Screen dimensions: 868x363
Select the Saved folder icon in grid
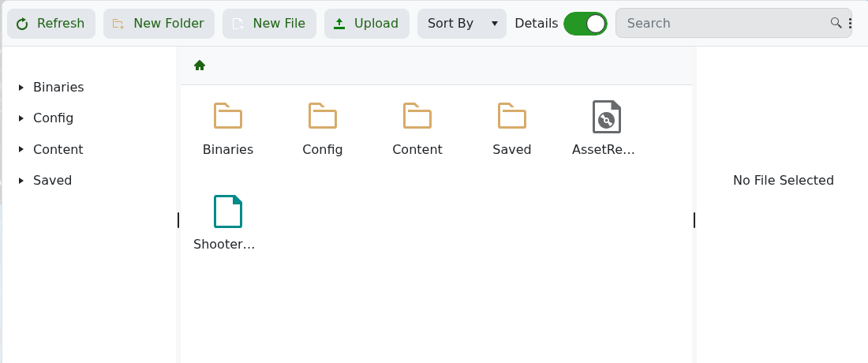click(512, 116)
